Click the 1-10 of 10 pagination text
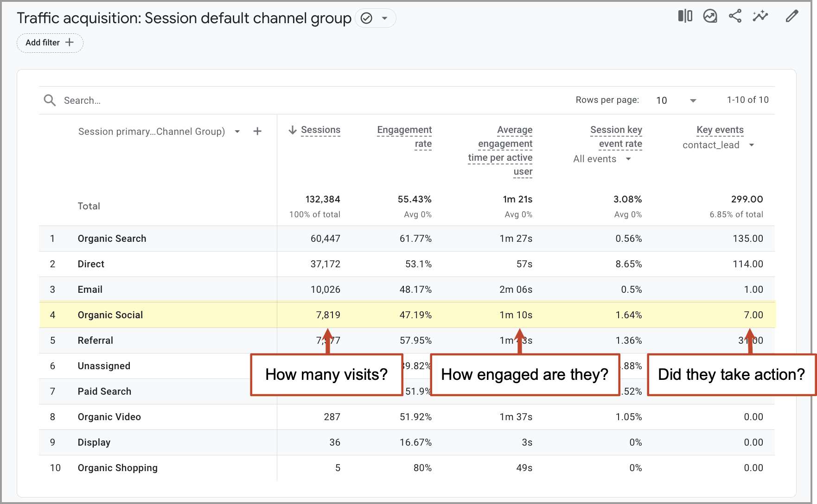Viewport: 817px width, 504px height. [x=747, y=100]
